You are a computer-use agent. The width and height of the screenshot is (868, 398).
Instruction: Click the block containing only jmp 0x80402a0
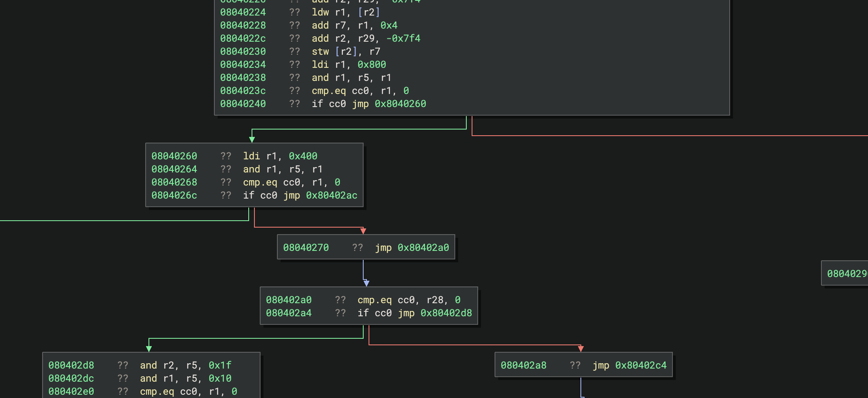point(366,247)
